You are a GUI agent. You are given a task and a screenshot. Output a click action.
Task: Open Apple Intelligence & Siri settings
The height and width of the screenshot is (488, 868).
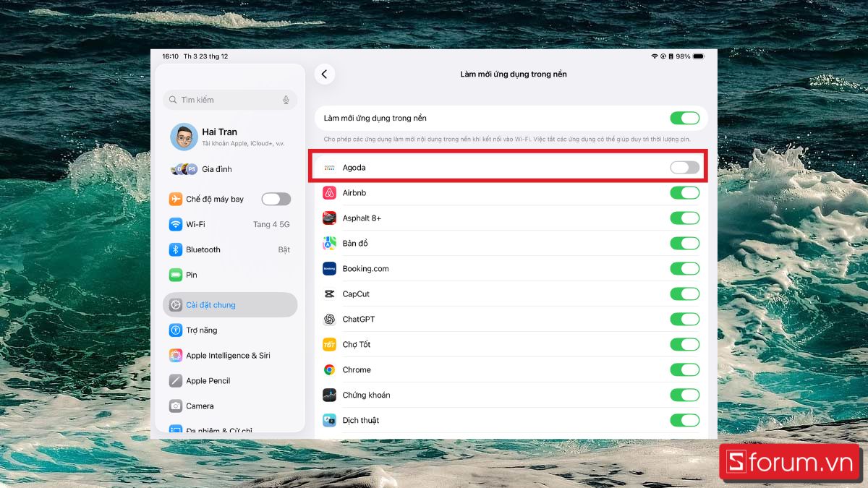230,356
